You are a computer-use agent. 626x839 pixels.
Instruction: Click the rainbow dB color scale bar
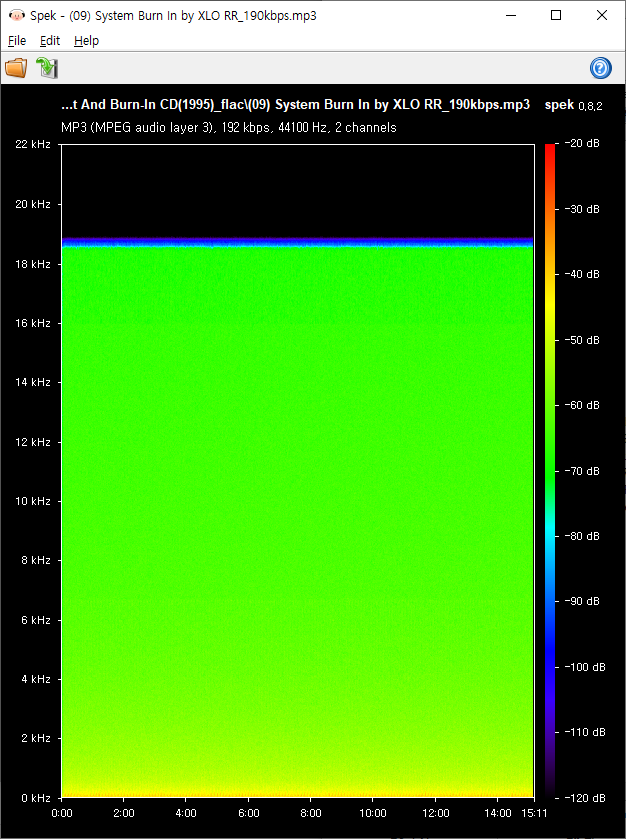point(550,471)
